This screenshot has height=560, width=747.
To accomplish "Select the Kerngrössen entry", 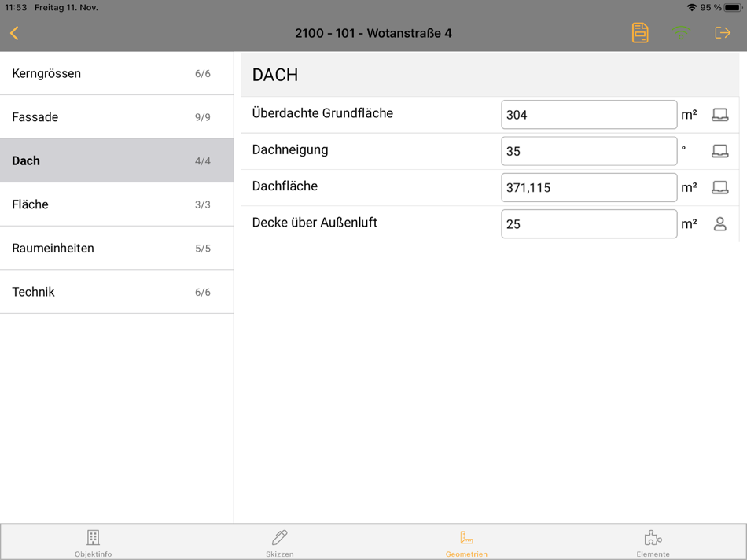I will pyautogui.click(x=116, y=73).
